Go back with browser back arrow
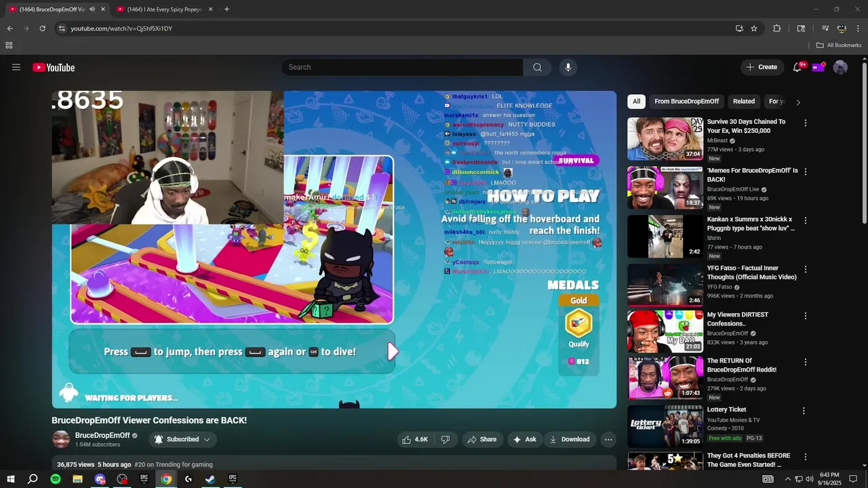This screenshot has width=868, height=488. pos(9,28)
